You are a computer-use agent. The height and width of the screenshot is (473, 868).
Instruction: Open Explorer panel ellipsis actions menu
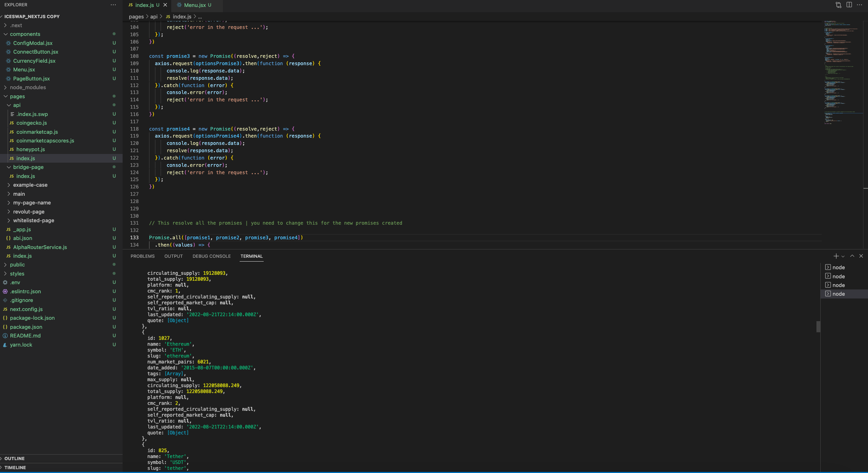[113, 5]
